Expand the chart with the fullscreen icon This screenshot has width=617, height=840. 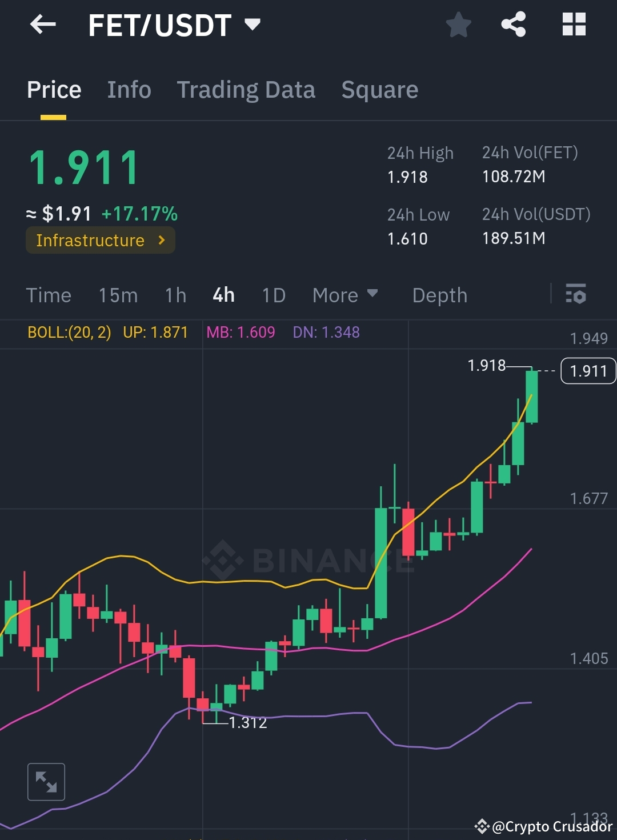(46, 781)
